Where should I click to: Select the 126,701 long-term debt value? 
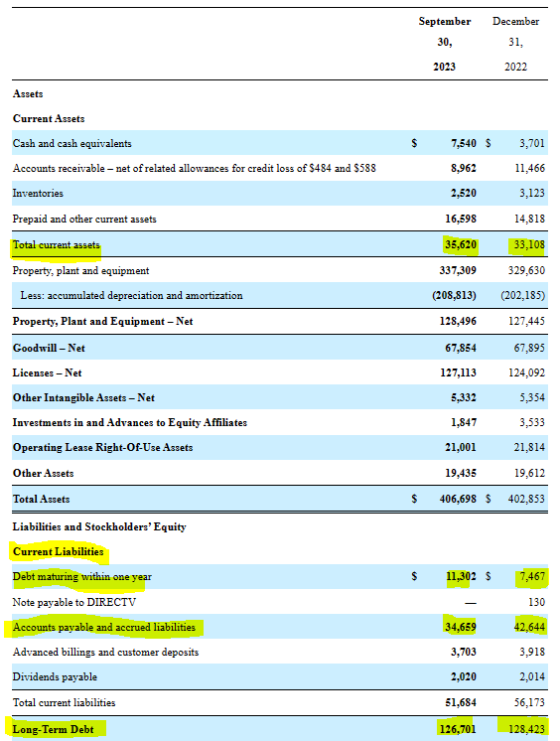point(458,730)
